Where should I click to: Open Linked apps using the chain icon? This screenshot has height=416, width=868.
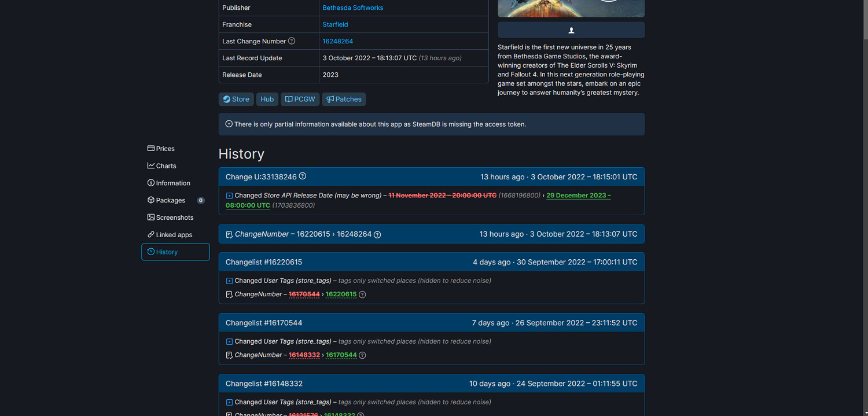point(151,234)
